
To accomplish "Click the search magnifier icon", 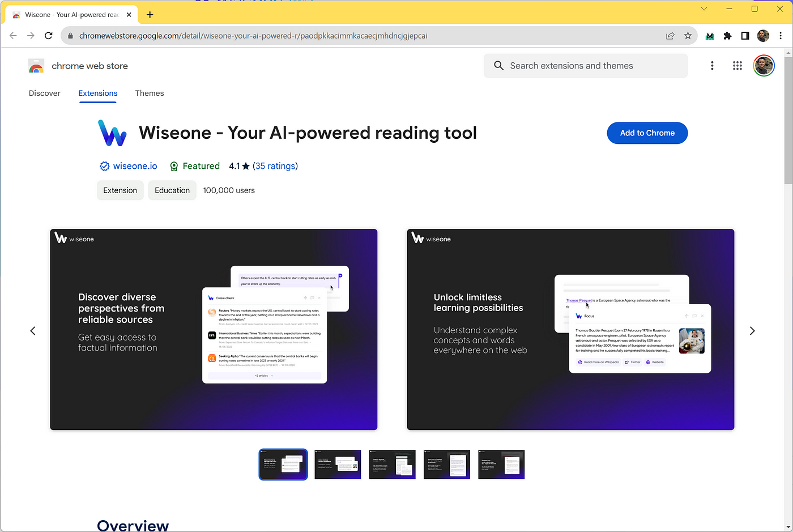I will tap(498, 66).
